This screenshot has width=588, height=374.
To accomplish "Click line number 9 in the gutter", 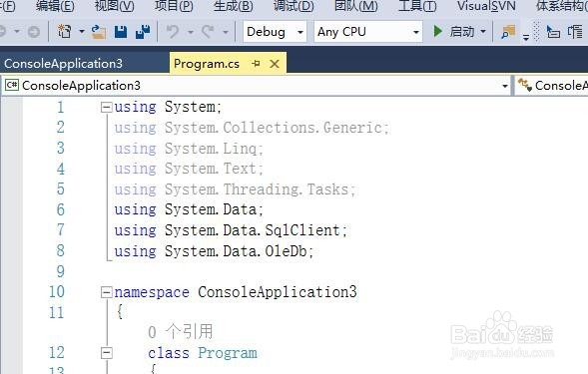I will (60, 271).
